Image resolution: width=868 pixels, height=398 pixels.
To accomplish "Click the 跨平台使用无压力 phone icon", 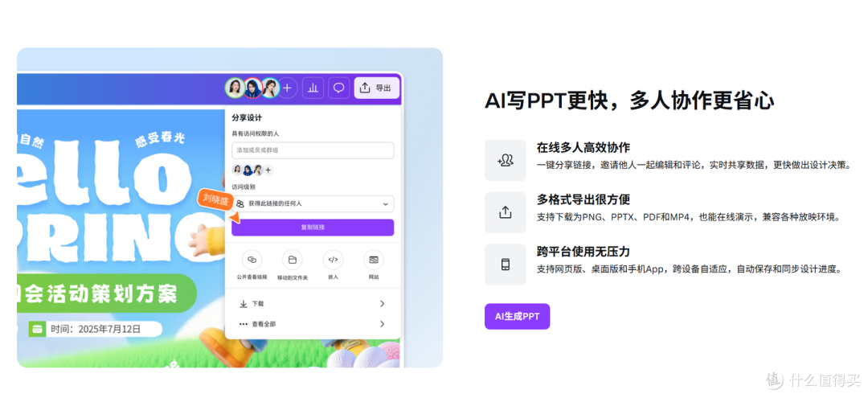I will pyautogui.click(x=506, y=265).
